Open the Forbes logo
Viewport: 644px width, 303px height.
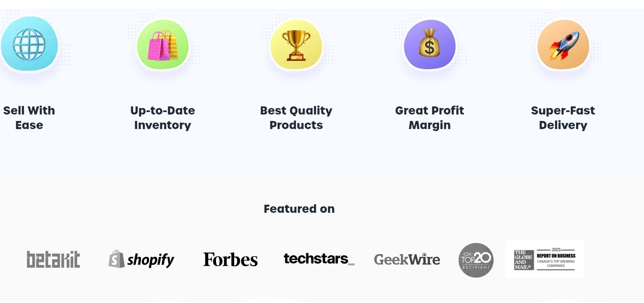point(230,260)
